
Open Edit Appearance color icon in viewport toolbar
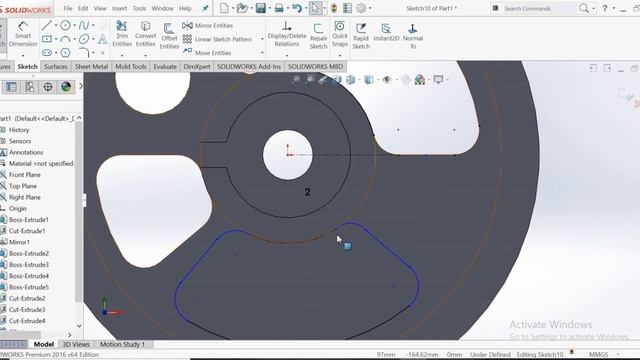pos(420,80)
